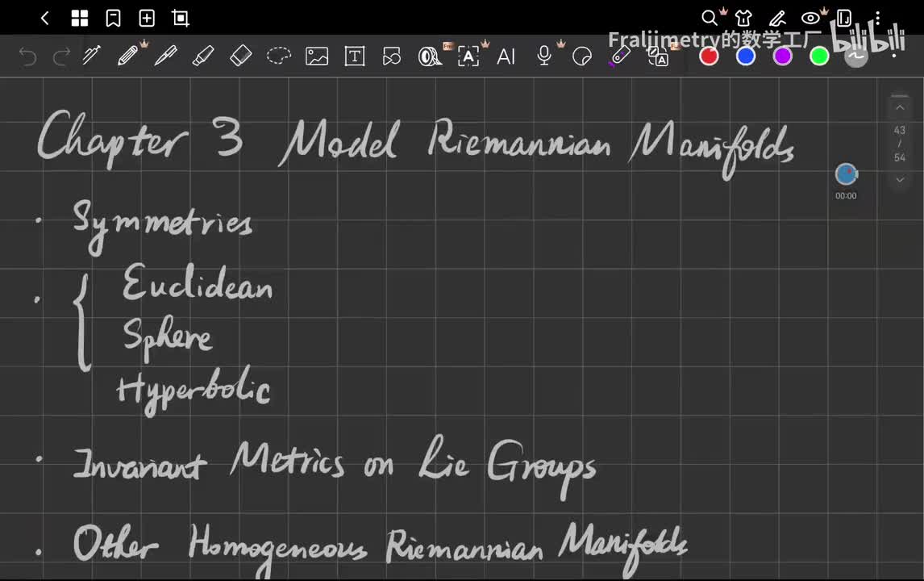The width and height of the screenshot is (924, 581).
Task: Open the translate tool
Action: pyautogui.click(x=658, y=56)
